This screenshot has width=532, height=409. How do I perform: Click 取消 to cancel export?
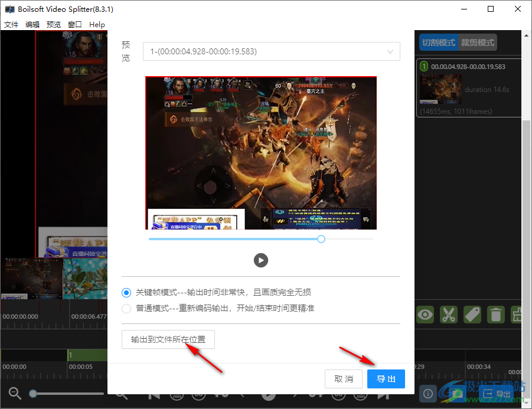344,379
